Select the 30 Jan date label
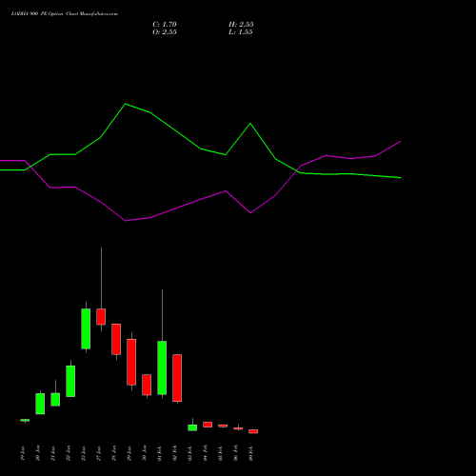The image size is (476, 476). click(x=145, y=453)
